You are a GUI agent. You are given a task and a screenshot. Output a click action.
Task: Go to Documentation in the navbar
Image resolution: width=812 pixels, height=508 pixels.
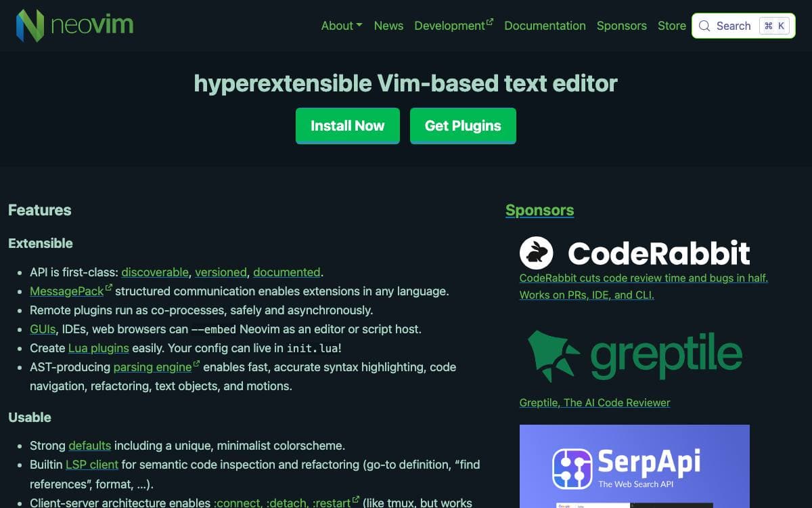(545, 26)
